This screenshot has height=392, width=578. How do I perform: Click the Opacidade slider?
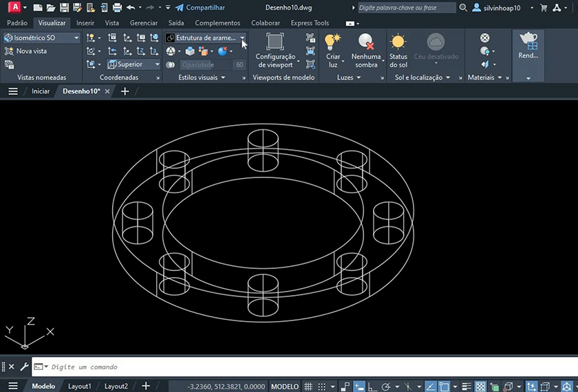tap(205, 65)
